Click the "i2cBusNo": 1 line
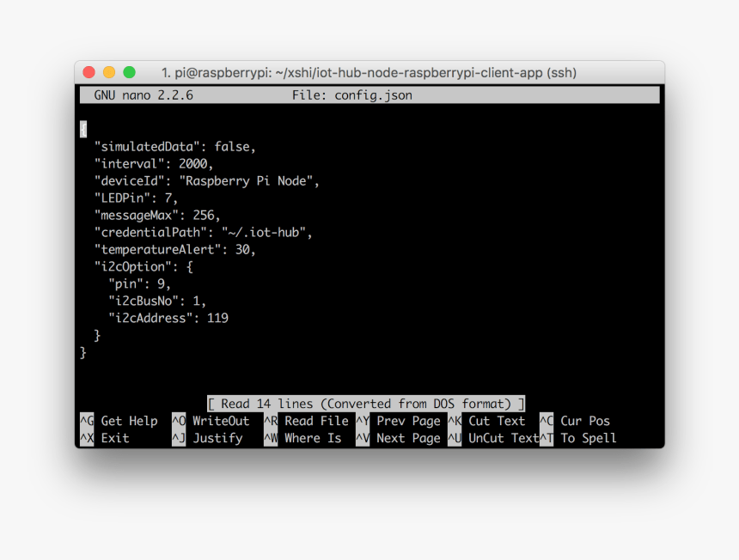Viewport: 739px width, 560px height. pos(157,301)
